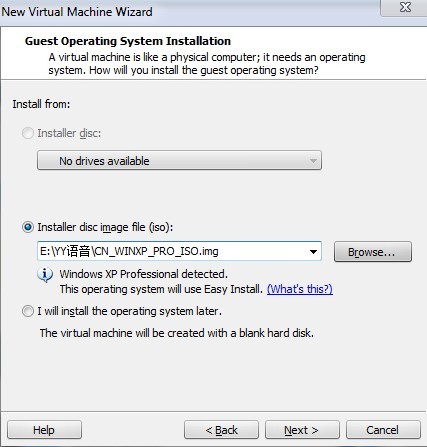This screenshot has height=447, width=427.
Task: Open Help for this wizard
Action: tap(44, 430)
